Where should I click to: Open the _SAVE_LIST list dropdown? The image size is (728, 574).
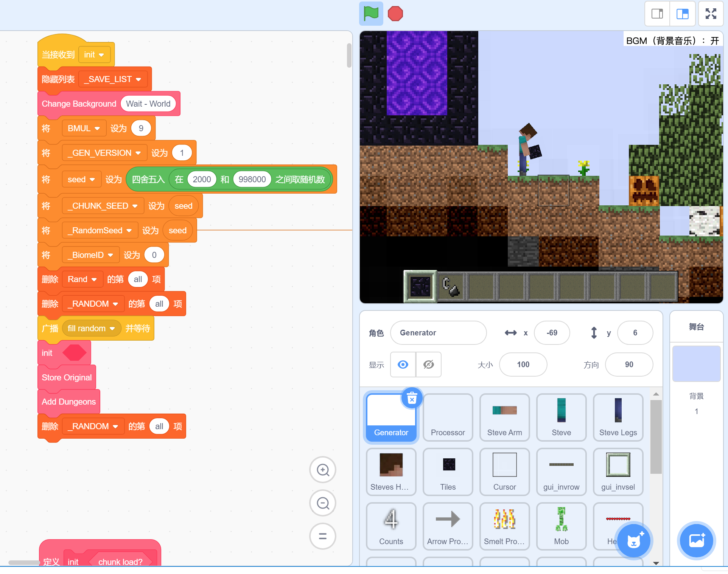[113, 79]
